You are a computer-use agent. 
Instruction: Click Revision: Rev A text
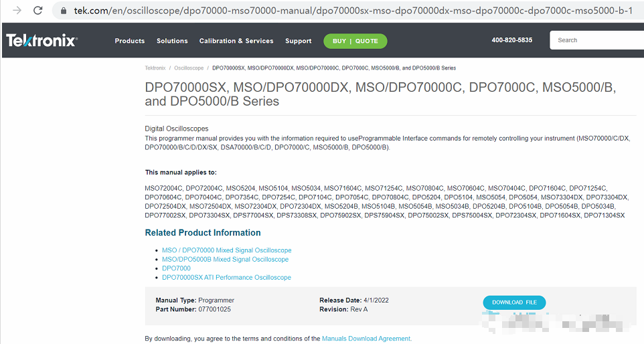pyautogui.click(x=343, y=309)
